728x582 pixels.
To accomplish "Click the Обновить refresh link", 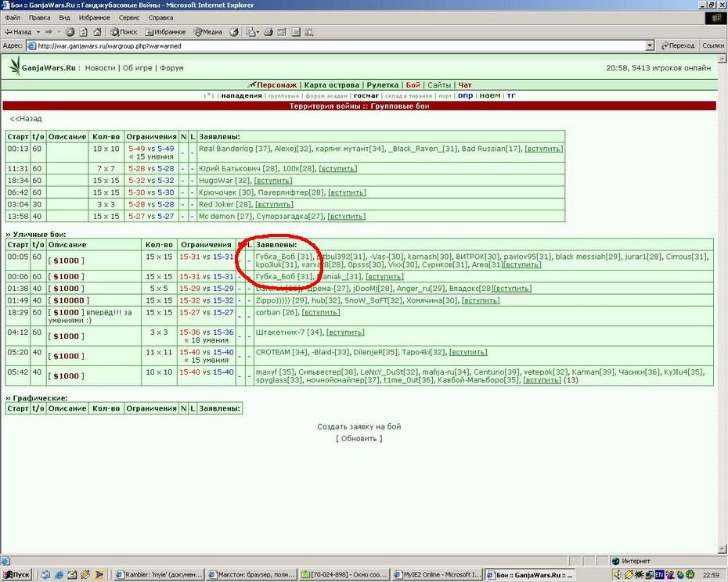I will [359, 439].
